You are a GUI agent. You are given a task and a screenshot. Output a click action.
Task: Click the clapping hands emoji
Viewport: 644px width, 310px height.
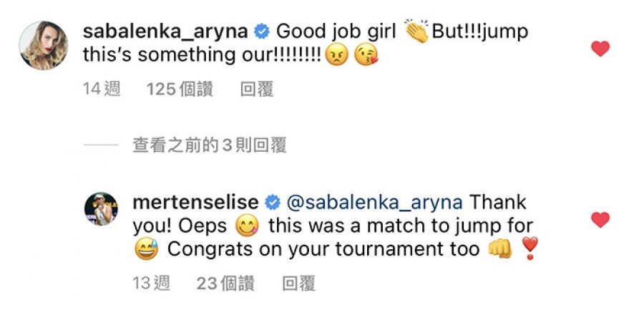416,32
